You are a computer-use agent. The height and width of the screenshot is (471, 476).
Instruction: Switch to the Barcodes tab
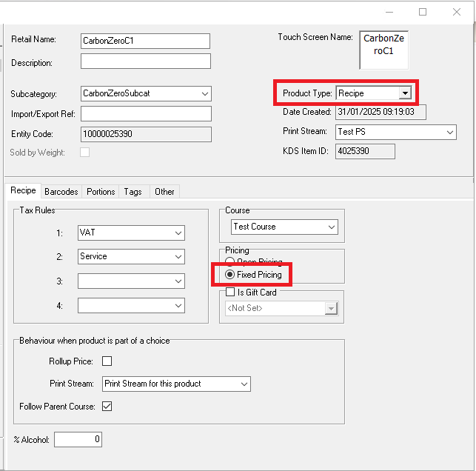(x=61, y=192)
